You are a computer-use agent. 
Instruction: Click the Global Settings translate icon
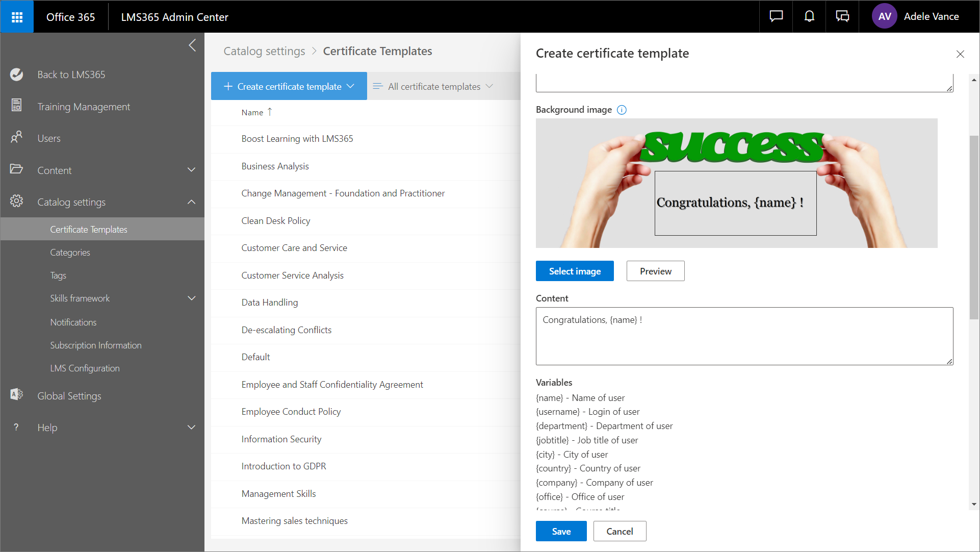click(x=16, y=395)
